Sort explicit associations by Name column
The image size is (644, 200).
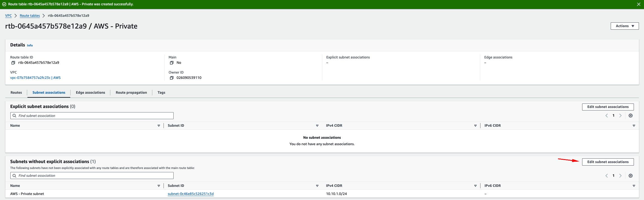(159, 126)
